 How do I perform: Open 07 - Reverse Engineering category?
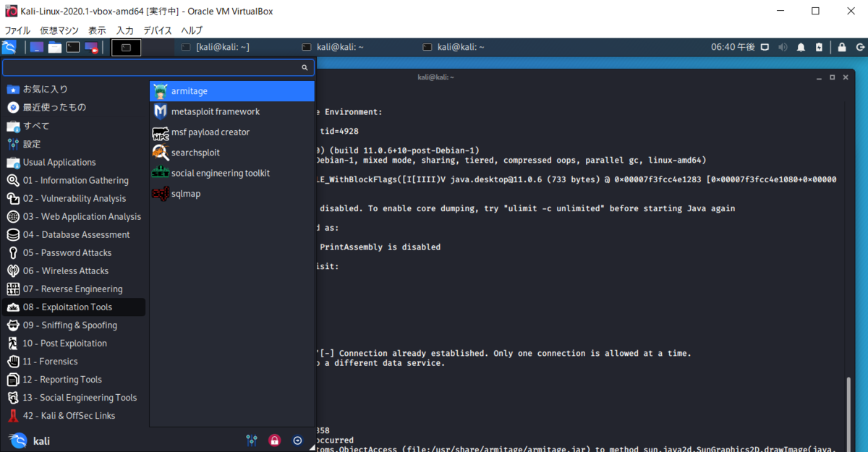tap(75, 289)
